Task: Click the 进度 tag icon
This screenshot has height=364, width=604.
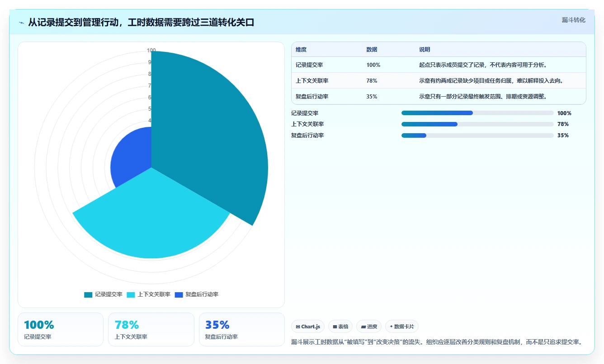Action: (363, 327)
